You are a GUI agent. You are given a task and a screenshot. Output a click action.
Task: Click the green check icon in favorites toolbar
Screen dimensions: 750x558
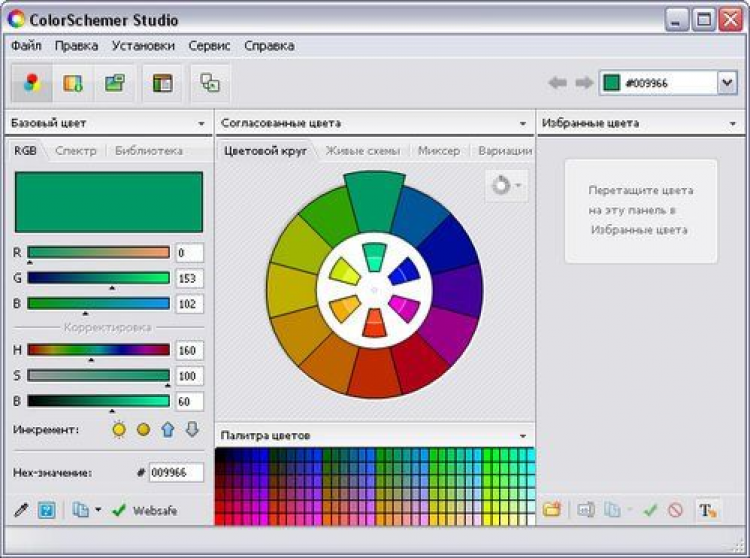tap(650, 510)
